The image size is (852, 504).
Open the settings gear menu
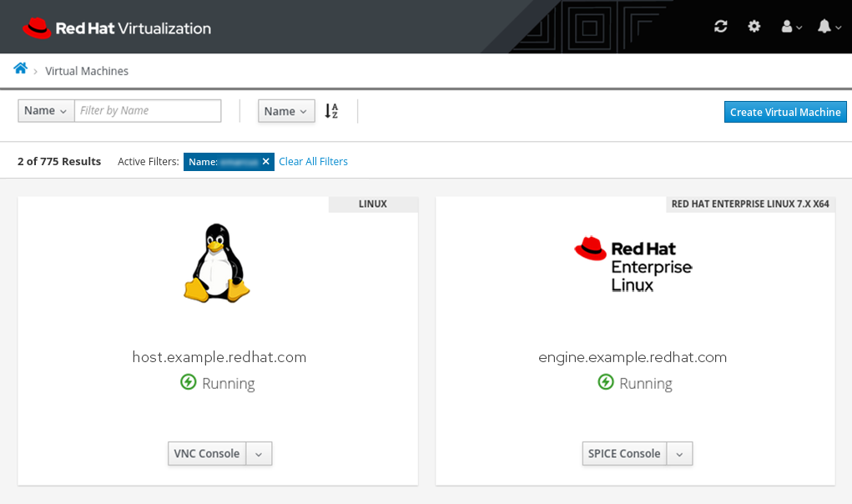click(x=754, y=26)
